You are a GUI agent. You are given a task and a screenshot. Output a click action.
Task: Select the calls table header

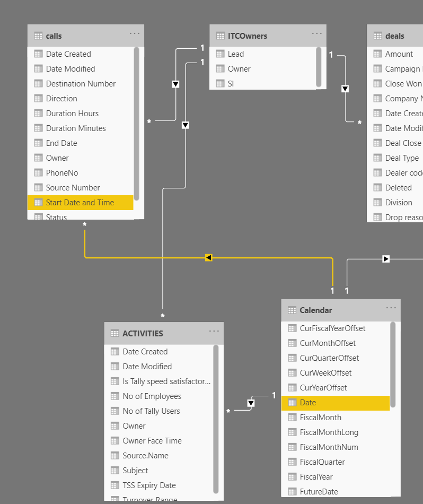[86, 36]
